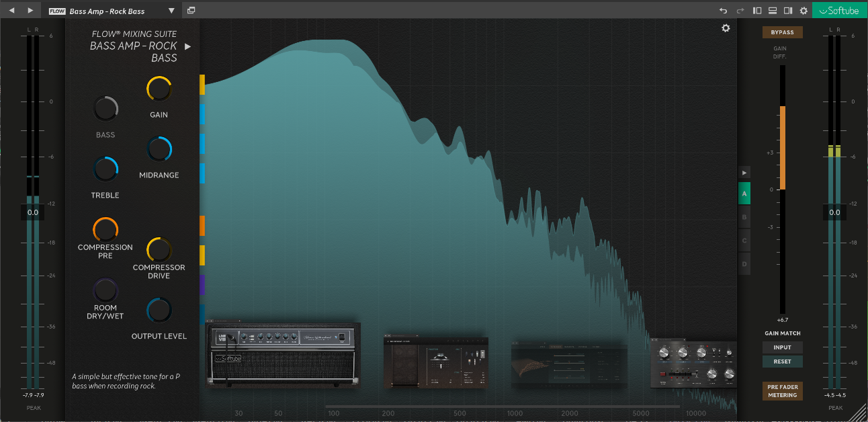The width and height of the screenshot is (868, 422).
Task: Click the Softube logo button
Action: point(839,11)
